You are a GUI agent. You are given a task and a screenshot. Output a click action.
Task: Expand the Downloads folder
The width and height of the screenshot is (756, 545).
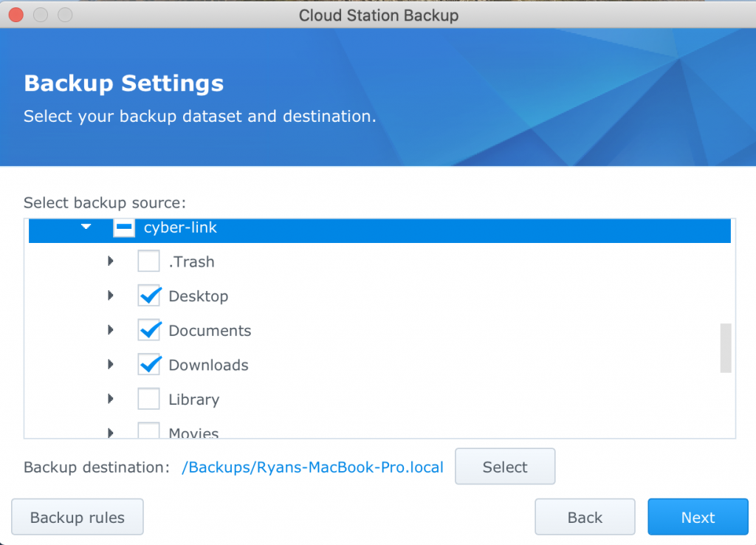click(111, 364)
